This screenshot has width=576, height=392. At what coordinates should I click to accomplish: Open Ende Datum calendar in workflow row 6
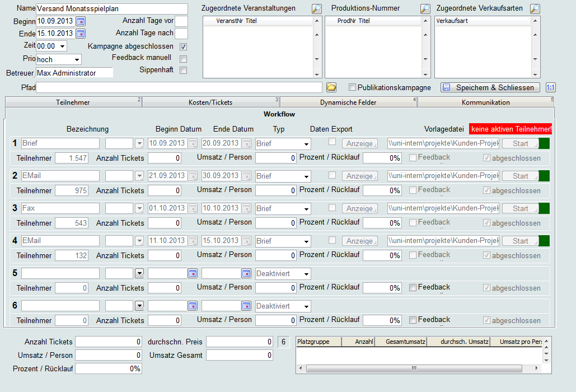(x=246, y=306)
